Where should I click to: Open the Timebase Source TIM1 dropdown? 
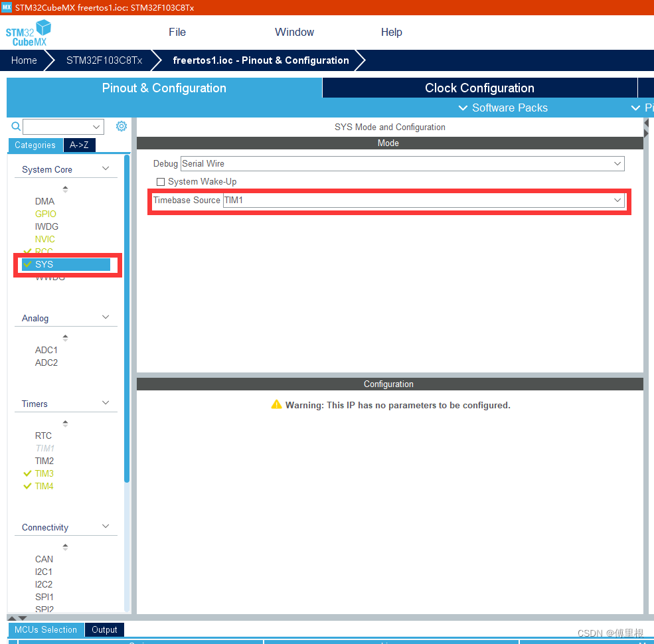coord(424,201)
